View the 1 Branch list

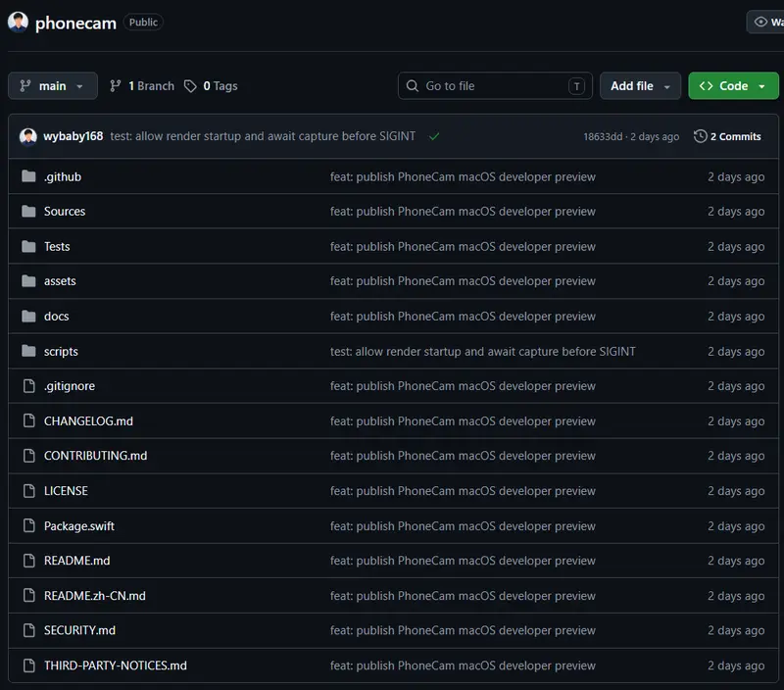coord(142,86)
